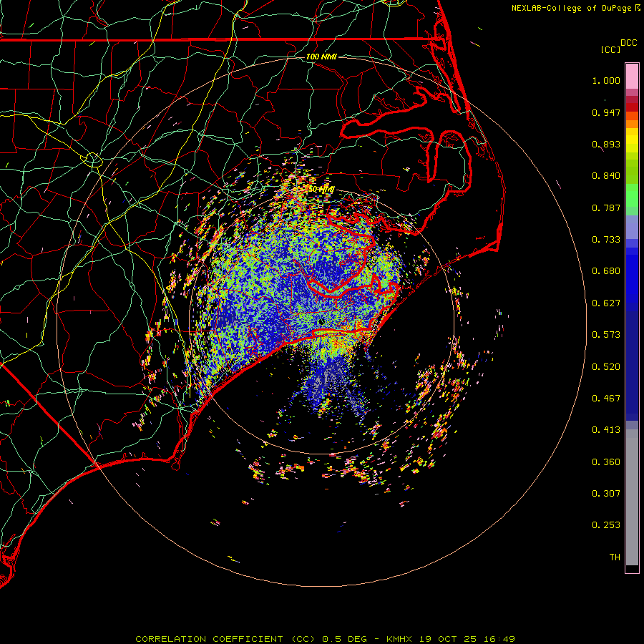Click the 0.787 color scale value
The width and height of the screenshot is (644, 644).
pos(606,208)
